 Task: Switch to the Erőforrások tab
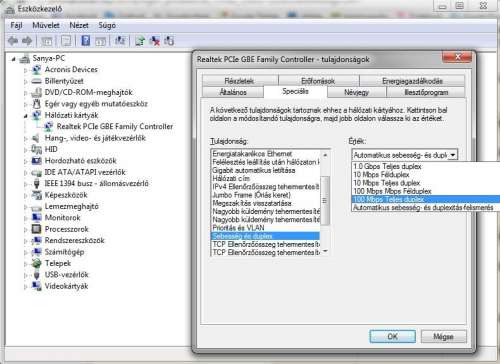[318, 81]
